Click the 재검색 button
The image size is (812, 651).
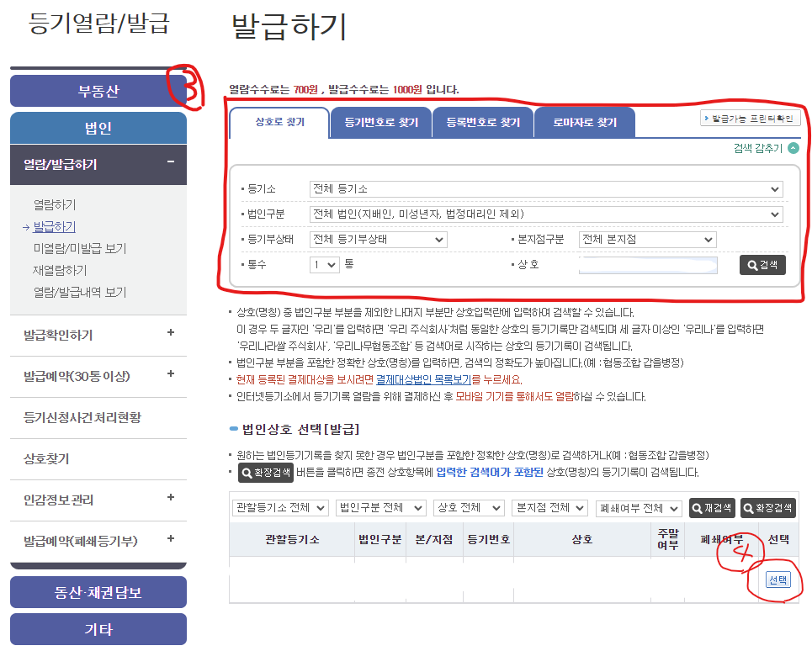click(x=712, y=508)
